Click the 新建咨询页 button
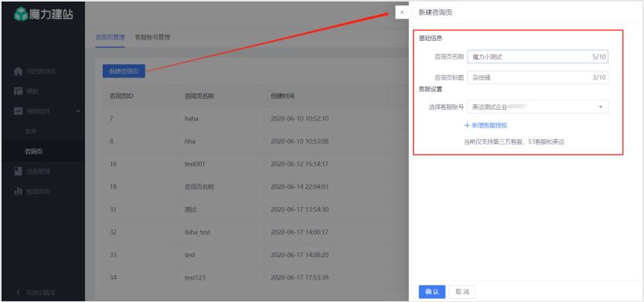This screenshot has height=302, width=644. pyautogui.click(x=124, y=71)
